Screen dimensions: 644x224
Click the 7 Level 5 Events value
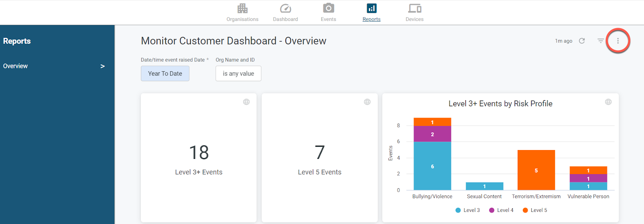pos(320,152)
